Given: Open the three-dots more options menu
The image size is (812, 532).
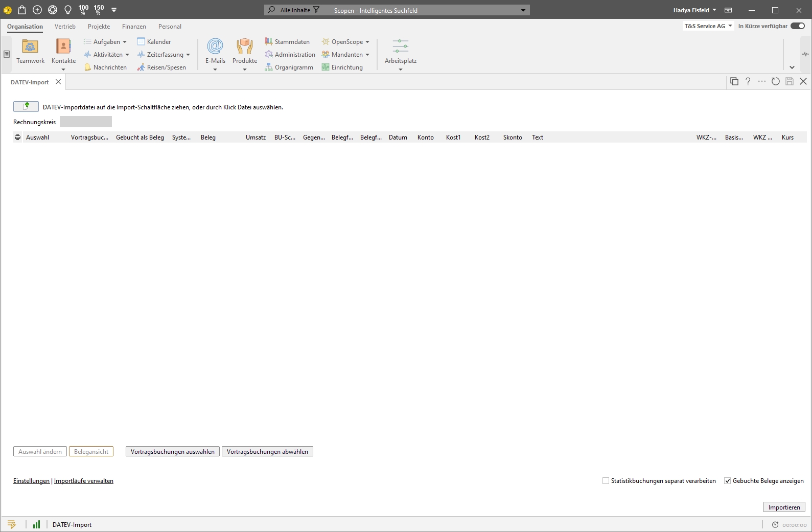Looking at the screenshot, I should point(762,81).
